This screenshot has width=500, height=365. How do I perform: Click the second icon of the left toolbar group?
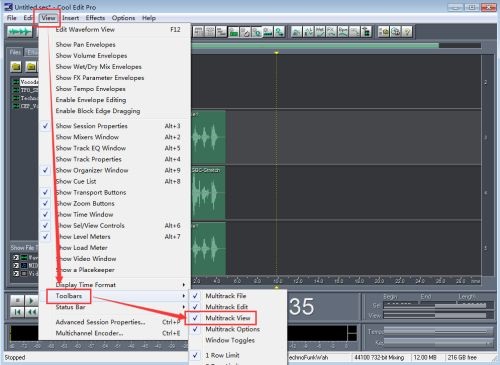tap(210, 32)
